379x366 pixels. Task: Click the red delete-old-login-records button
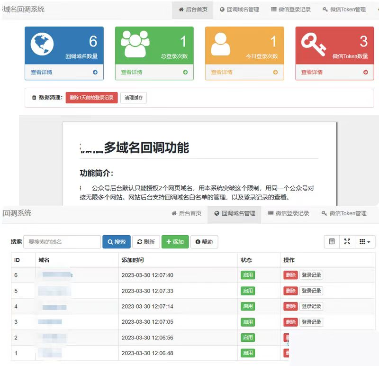92,98
